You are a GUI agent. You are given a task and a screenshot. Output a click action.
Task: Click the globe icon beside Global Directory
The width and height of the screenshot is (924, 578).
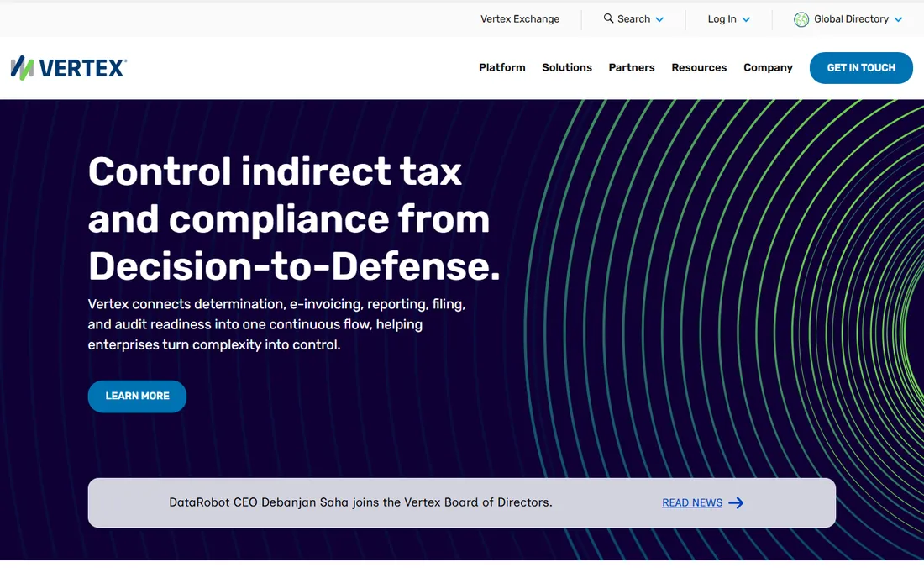801,19
